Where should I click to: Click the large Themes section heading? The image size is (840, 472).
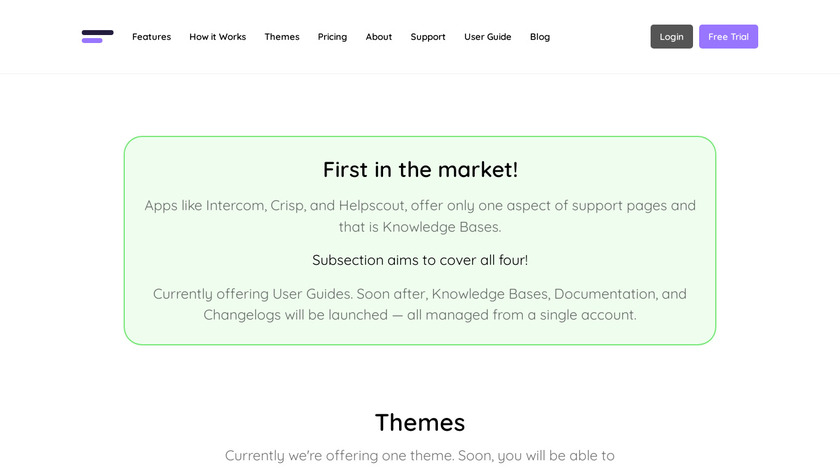point(420,422)
